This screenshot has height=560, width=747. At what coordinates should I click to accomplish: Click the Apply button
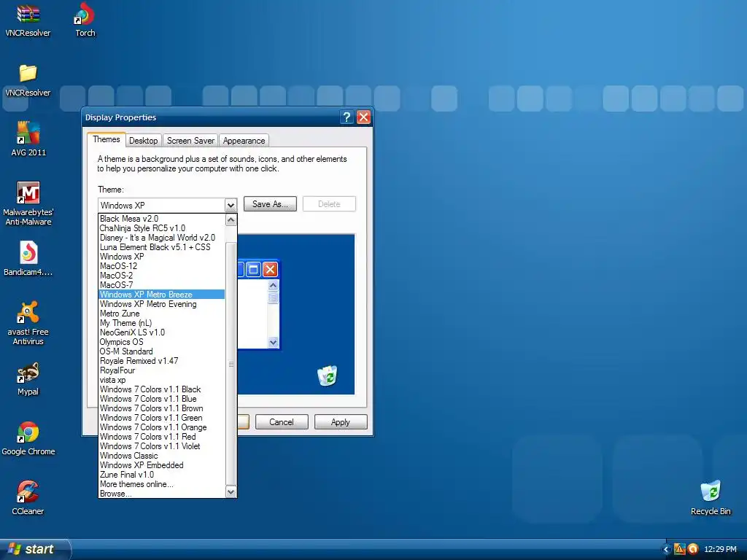click(341, 422)
